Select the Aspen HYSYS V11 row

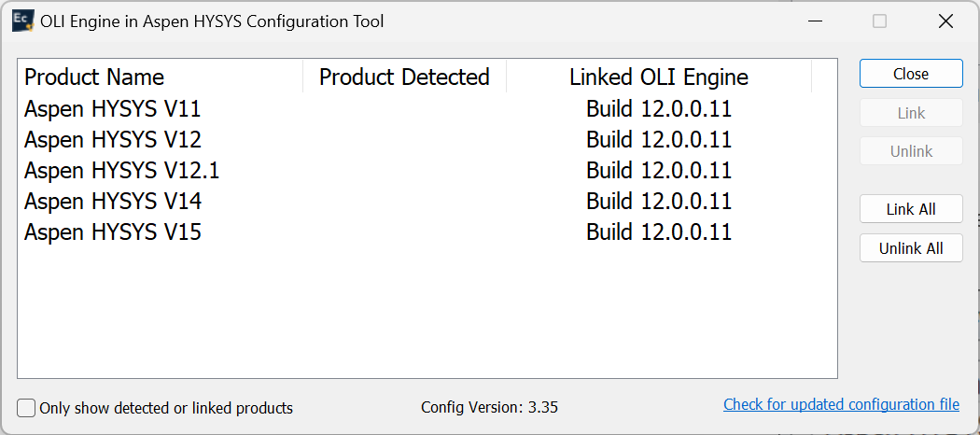click(x=113, y=109)
